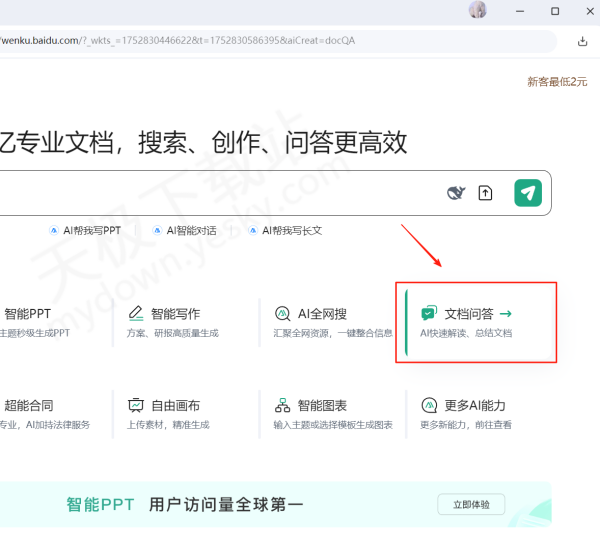Minimize the browser window
The height and width of the screenshot is (539, 600).
point(520,11)
